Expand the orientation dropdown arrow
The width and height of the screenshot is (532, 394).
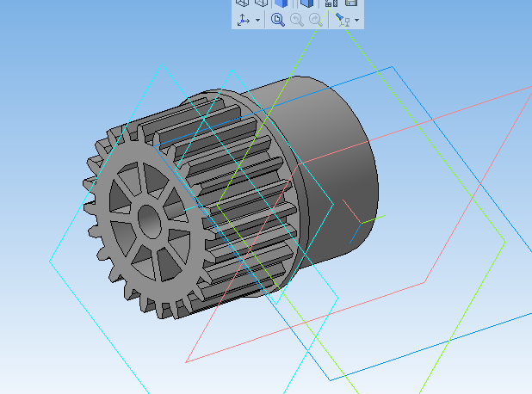pyautogui.click(x=258, y=20)
